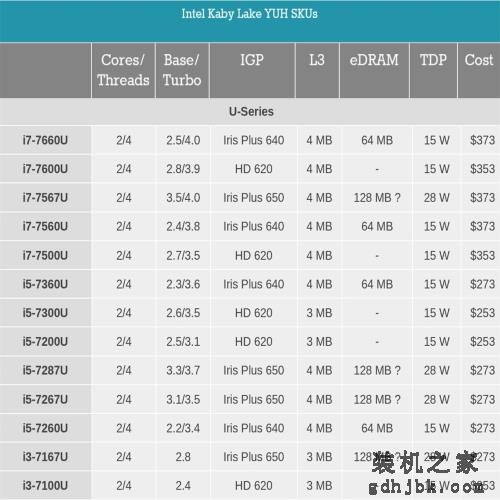Click the 2.8 base clock of i3-7167U

pyautogui.click(x=183, y=457)
